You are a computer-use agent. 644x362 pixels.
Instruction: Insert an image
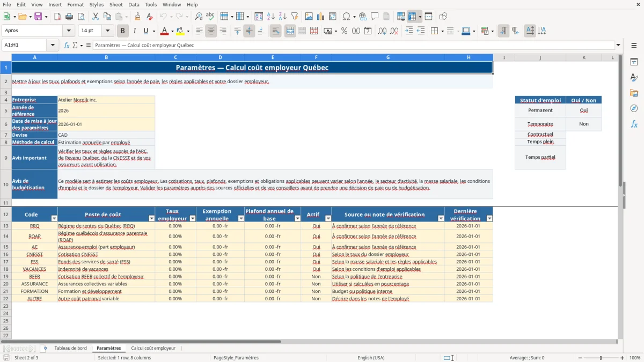pos(309,17)
